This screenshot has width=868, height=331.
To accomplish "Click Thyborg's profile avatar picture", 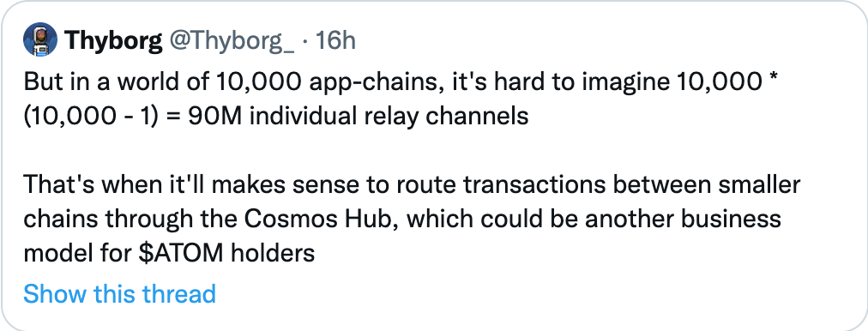I will [39, 39].
